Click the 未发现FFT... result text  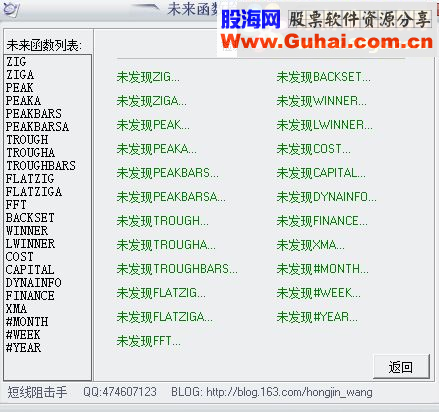click(149, 341)
